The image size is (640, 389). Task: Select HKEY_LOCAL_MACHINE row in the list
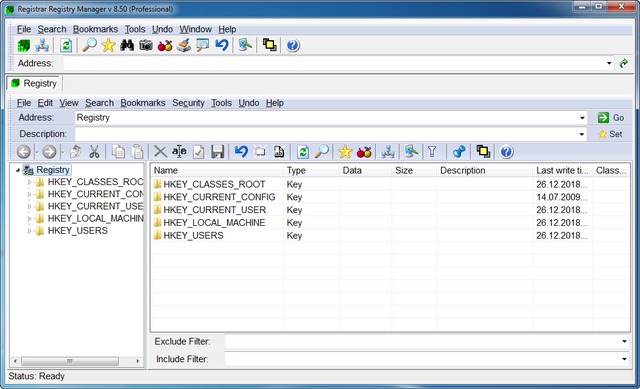(390, 223)
